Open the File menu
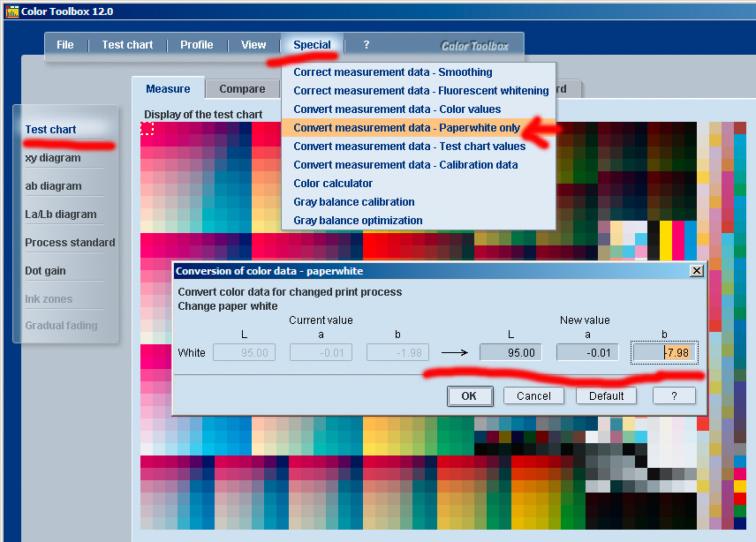This screenshot has height=542, width=756. (65, 45)
